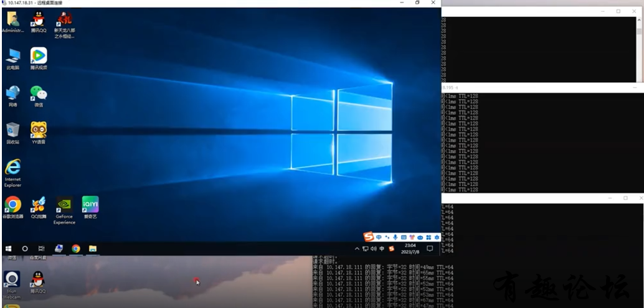
Task: Expand the hidden system tray icons chevron
Action: [357, 249]
